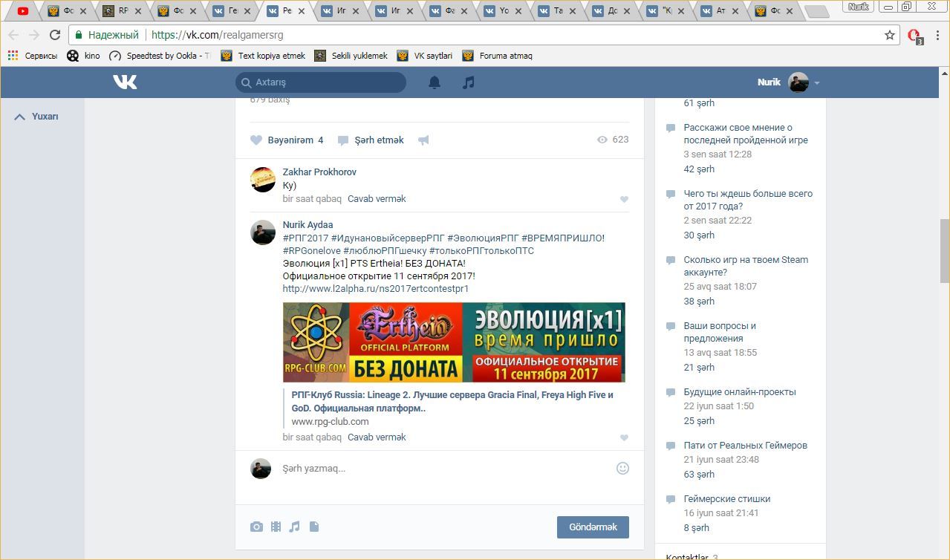Open Zakhar Prokhorov's profile name link
Screen dimensions: 950x560
(x=319, y=172)
